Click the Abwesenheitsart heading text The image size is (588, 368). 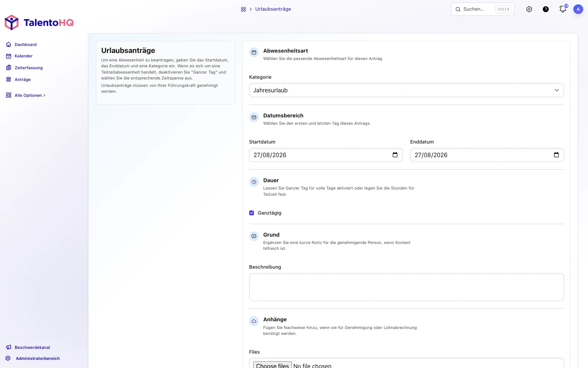point(286,51)
